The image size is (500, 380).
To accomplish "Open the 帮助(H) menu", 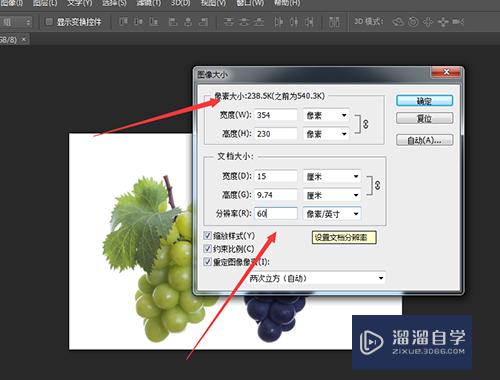I will (287, 3).
